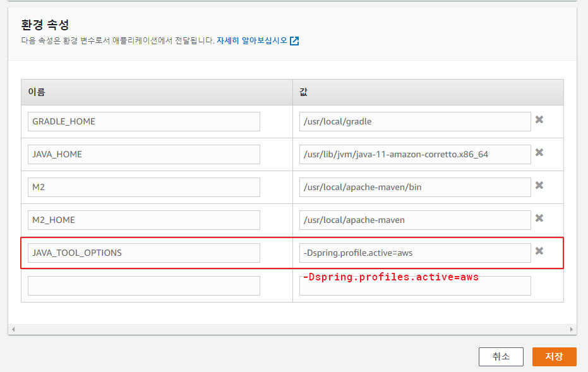Edit the -Dspring.profile.active=aws value field
Viewport: 588px width, 372px height.
point(415,253)
